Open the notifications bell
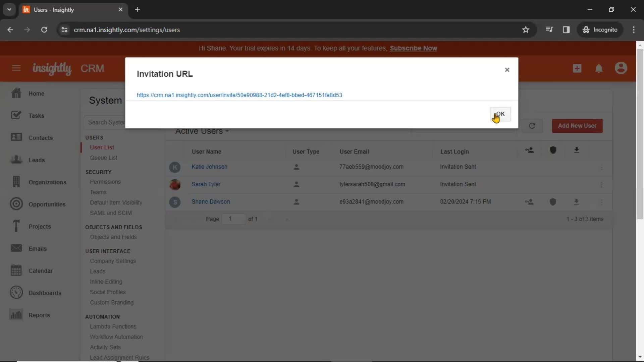 599,69
